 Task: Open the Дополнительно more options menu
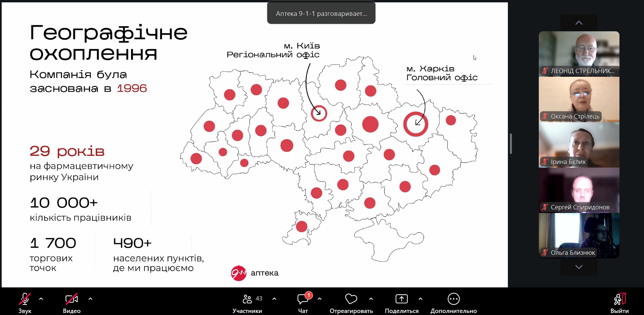pyautogui.click(x=454, y=303)
